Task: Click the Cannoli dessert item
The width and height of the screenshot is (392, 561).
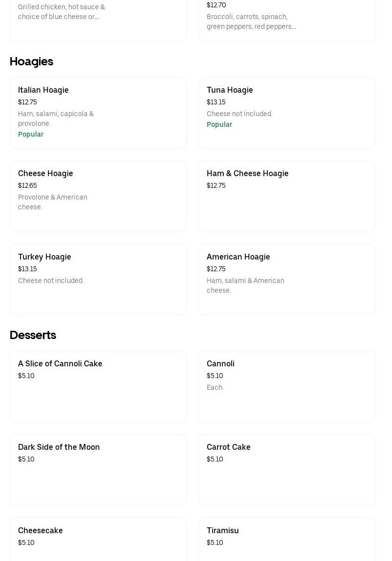Action: tap(287, 386)
